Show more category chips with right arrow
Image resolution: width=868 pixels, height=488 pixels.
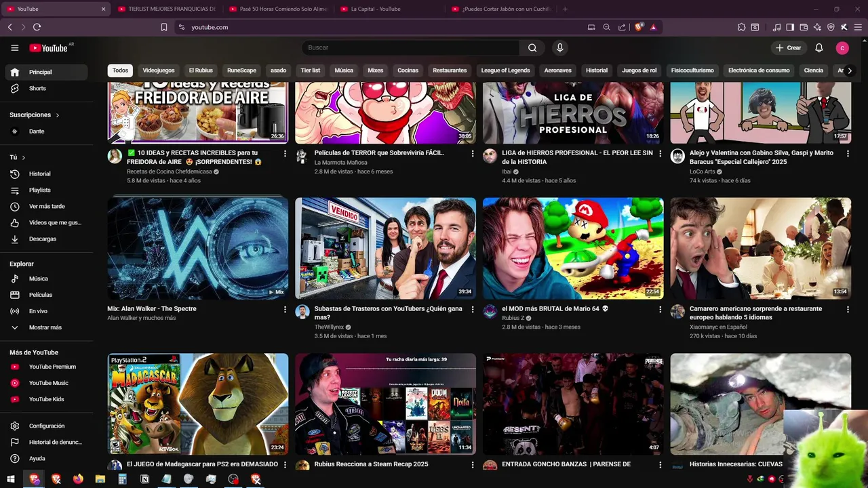tap(849, 70)
